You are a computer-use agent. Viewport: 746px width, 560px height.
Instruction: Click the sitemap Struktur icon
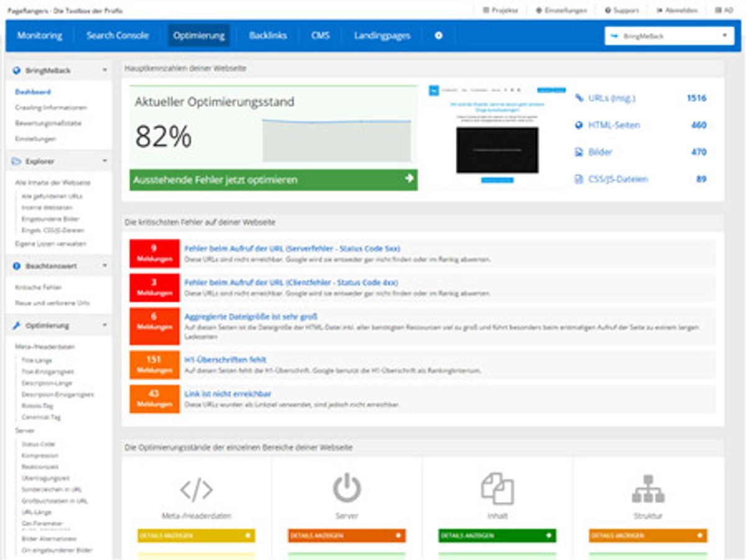coord(648,489)
